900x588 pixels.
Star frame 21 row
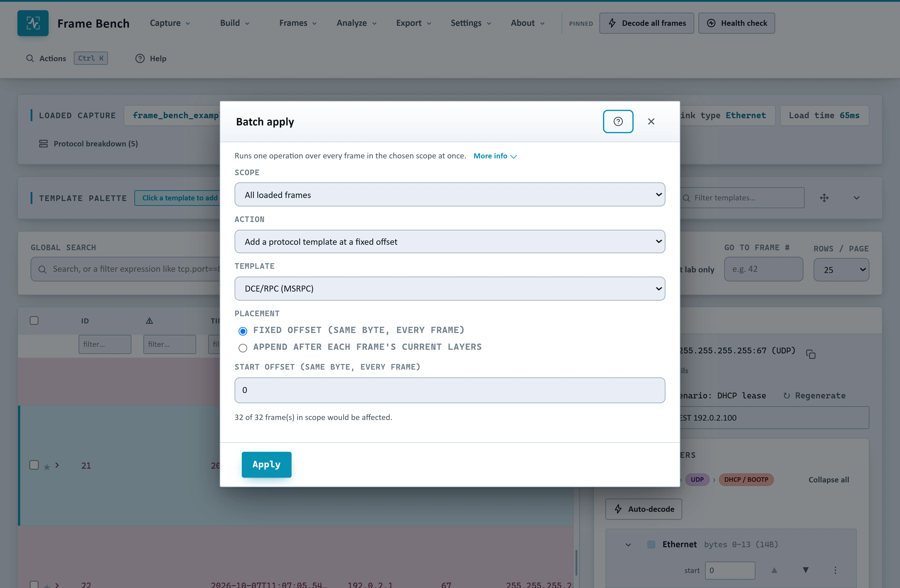point(47,467)
